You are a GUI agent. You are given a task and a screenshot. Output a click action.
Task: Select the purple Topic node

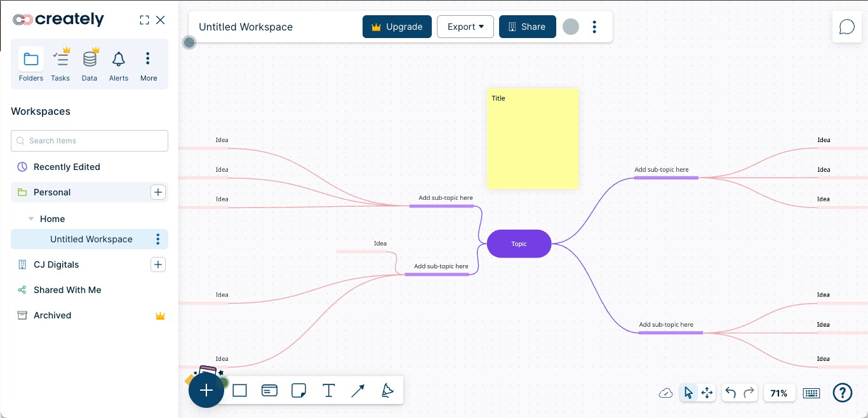(x=519, y=244)
